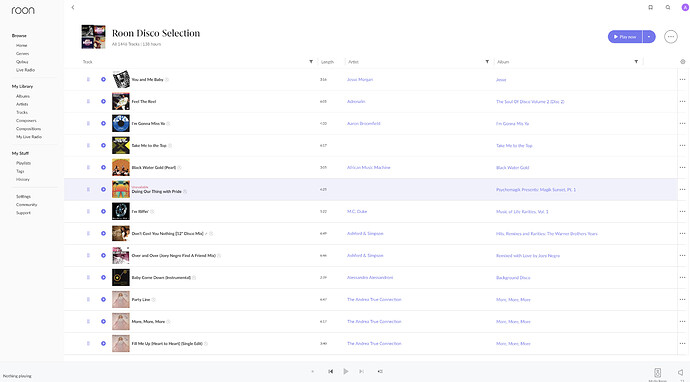
Task: Open the search magnifier icon
Action: pyautogui.click(x=668, y=7)
